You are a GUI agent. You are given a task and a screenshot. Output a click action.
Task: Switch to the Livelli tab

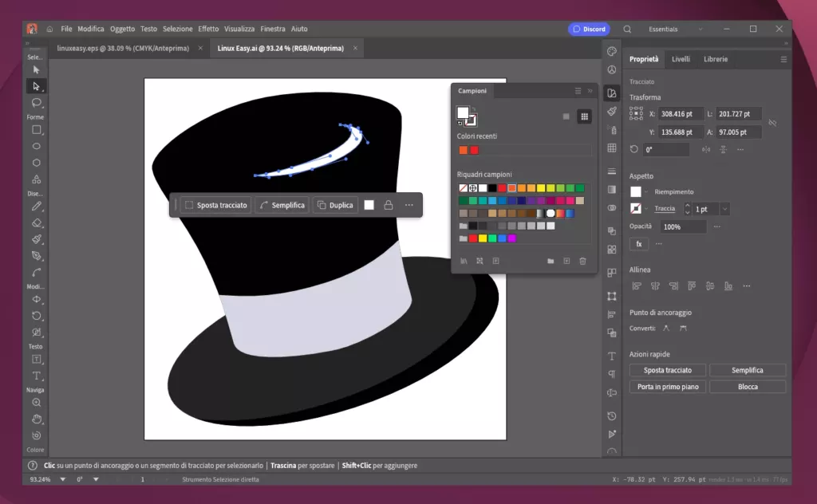pos(681,59)
